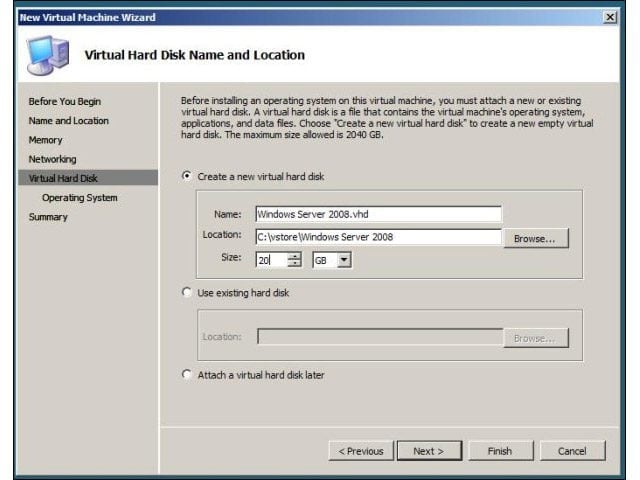Click the new disk Location path field
640x480 pixels.
tap(378, 237)
